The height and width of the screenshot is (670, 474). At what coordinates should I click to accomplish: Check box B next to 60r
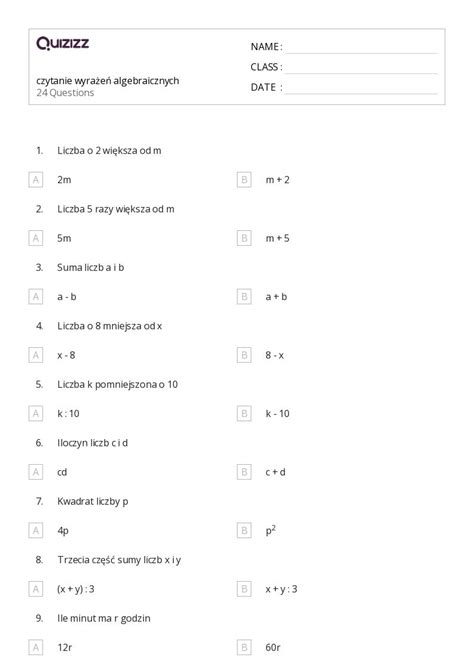tap(244, 648)
